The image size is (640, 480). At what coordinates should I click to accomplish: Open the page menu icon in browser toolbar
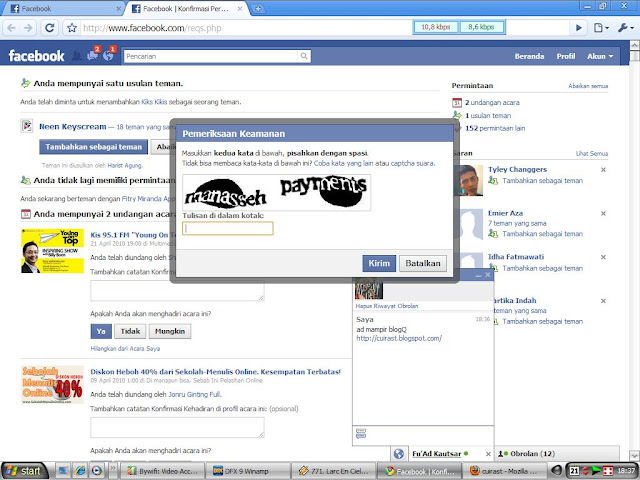tap(601, 28)
